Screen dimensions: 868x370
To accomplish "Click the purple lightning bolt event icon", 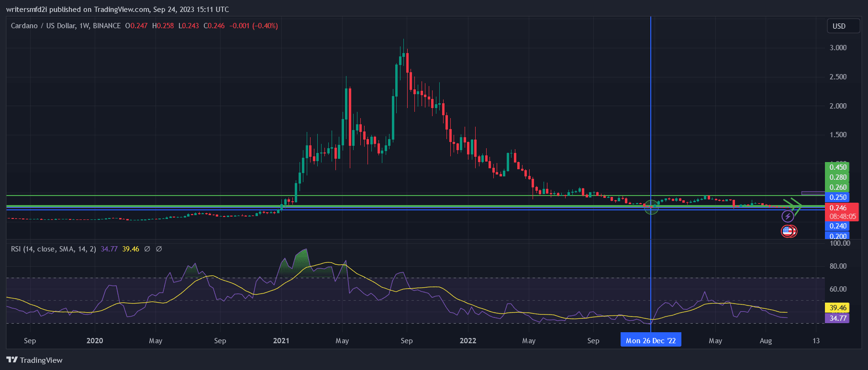I will [x=788, y=217].
